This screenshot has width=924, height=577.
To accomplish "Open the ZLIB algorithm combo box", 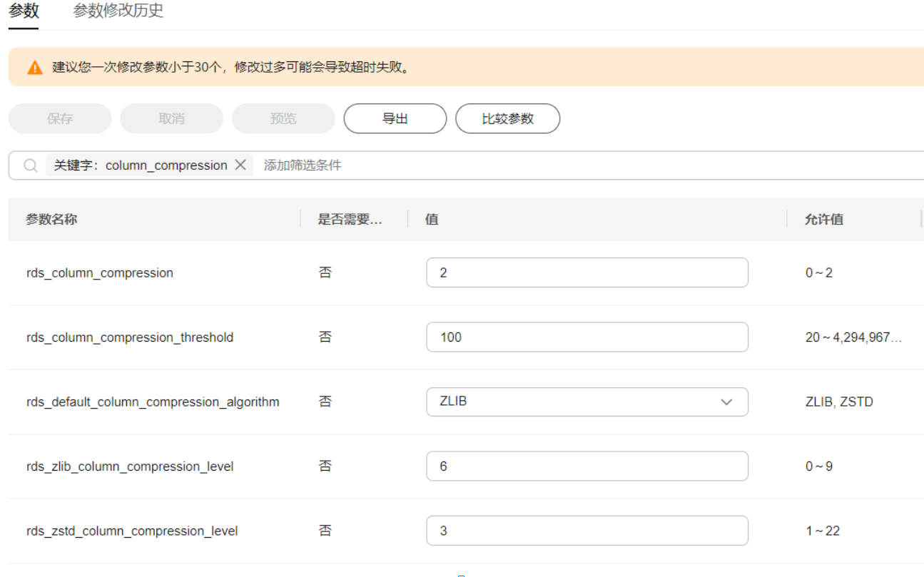I will point(571,402).
